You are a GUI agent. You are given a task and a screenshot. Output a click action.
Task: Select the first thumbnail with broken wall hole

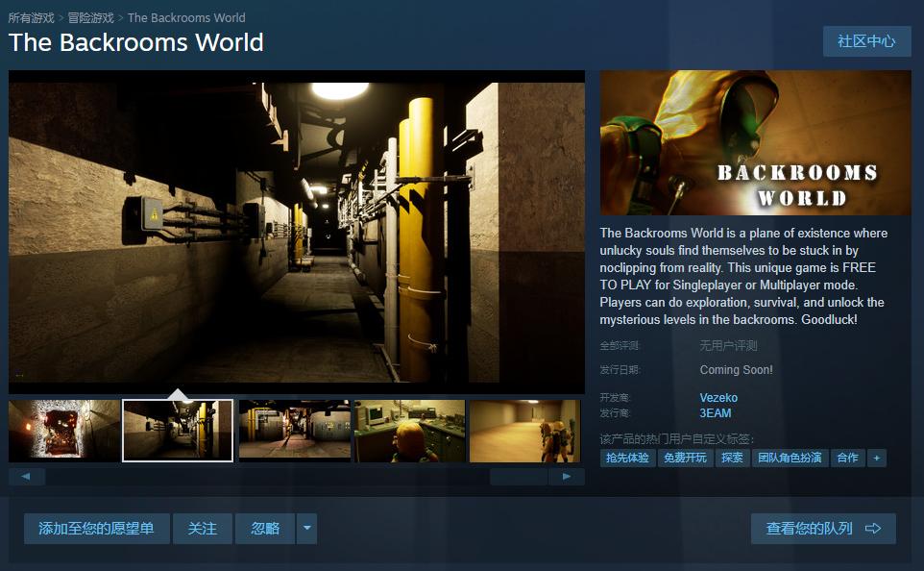64,431
